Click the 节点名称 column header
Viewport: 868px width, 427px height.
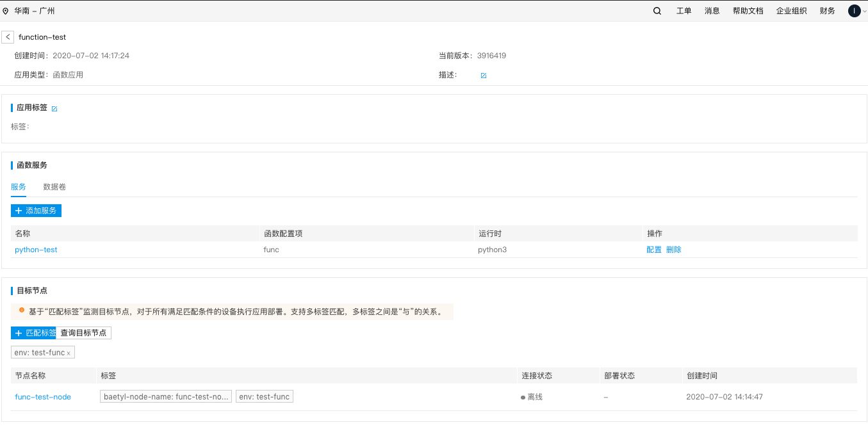coord(30,376)
